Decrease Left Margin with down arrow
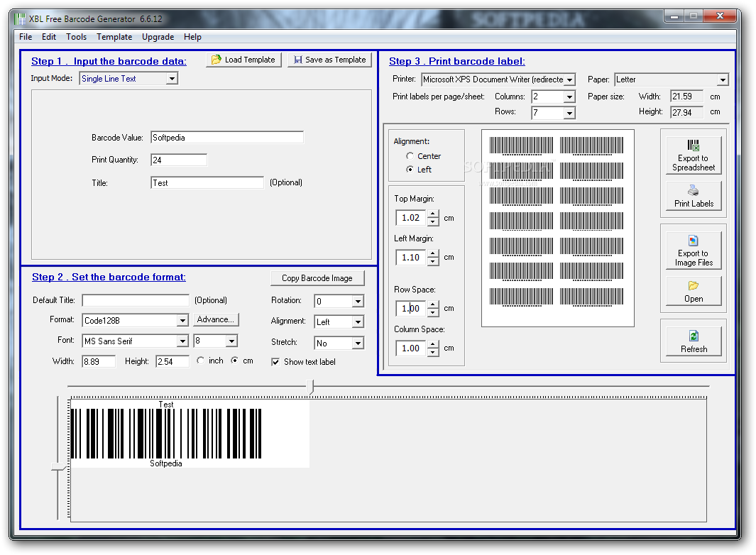The image size is (756, 555). (x=434, y=261)
